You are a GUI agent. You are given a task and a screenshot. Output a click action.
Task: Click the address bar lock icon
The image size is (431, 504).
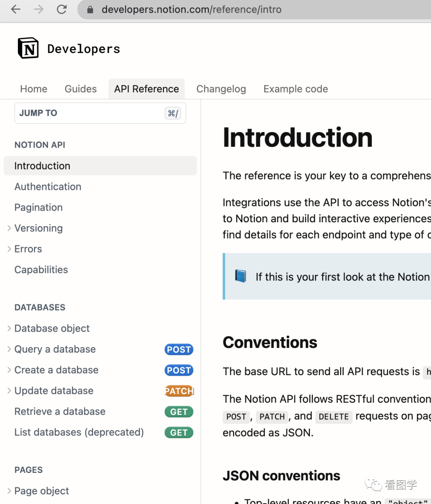point(90,10)
